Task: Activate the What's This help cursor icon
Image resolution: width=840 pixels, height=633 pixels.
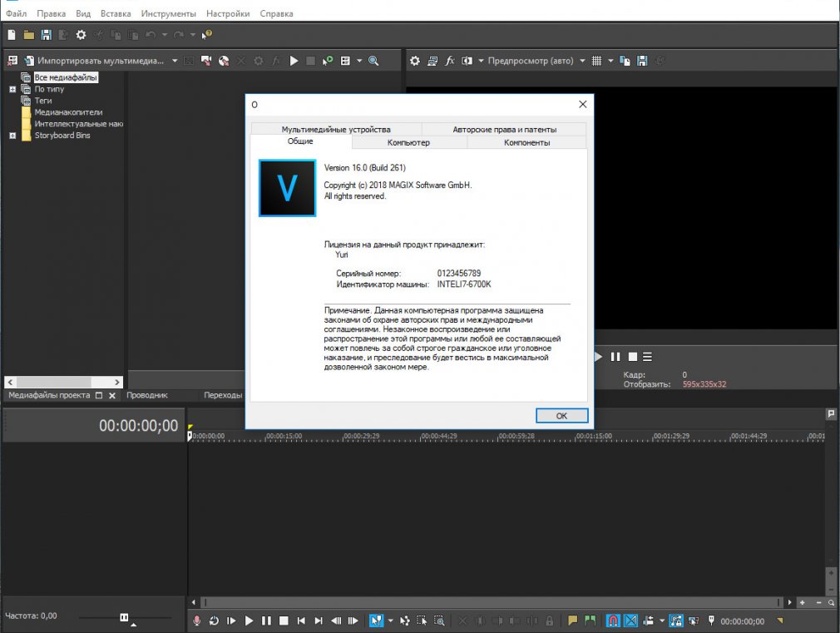Action: click(207, 36)
